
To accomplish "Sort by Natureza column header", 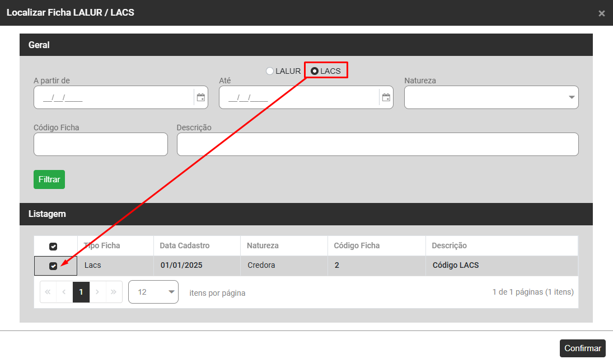I will pos(284,245).
